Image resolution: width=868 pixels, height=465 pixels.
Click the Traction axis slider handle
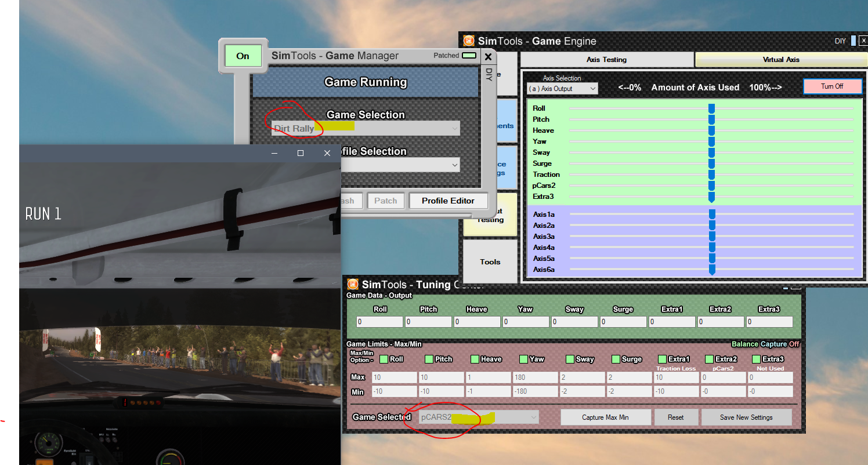pyautogui.click(x=711, y=175)
